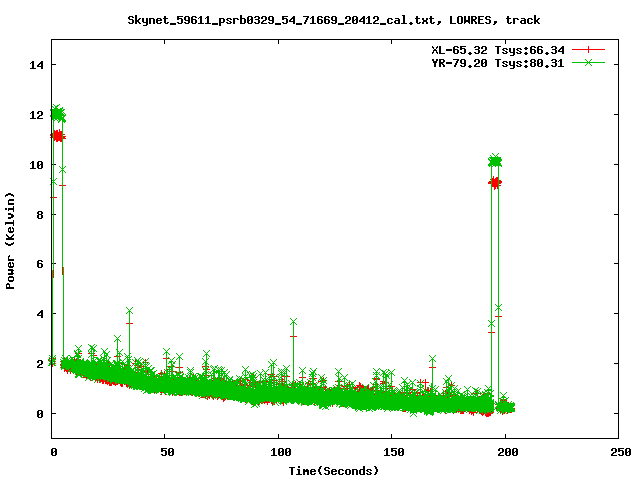Viewport: 640px width, 480px height.
Task: Click the green calibration cluster near 10 Kelvin
Action: pos(495,161)
